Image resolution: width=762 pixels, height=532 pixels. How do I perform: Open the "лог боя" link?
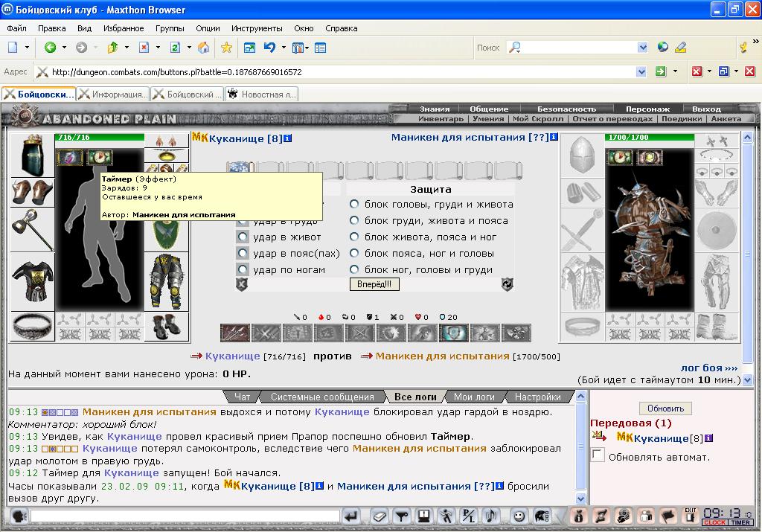click(x=709, y=368)
